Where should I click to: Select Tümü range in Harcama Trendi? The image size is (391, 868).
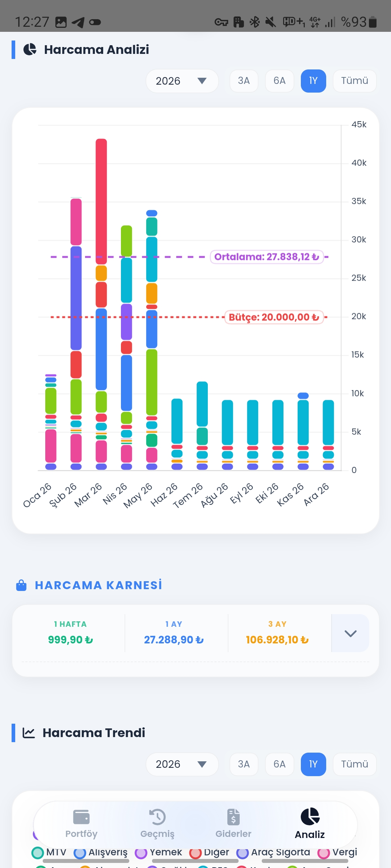pos(355,764)
